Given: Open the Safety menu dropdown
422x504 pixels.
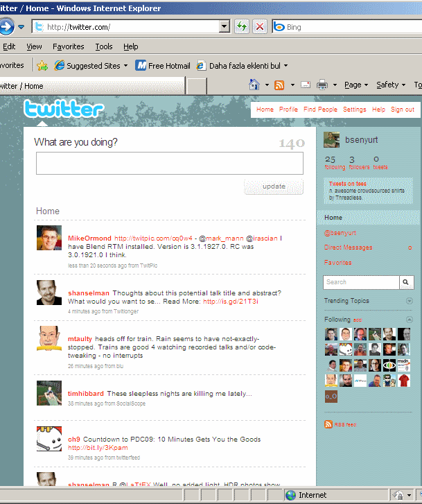Looking at the screenshot, I should (x=391, y=85).
